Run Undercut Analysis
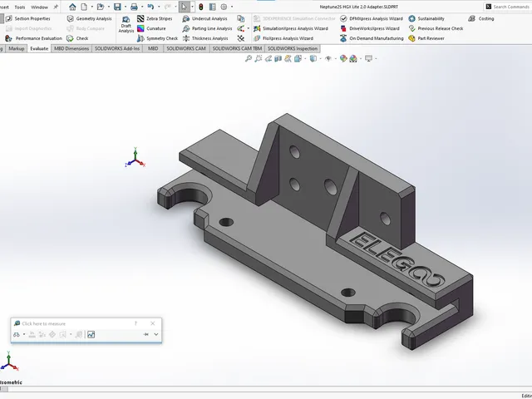Viewport: 532px width, 399px height. coord(204,18)
